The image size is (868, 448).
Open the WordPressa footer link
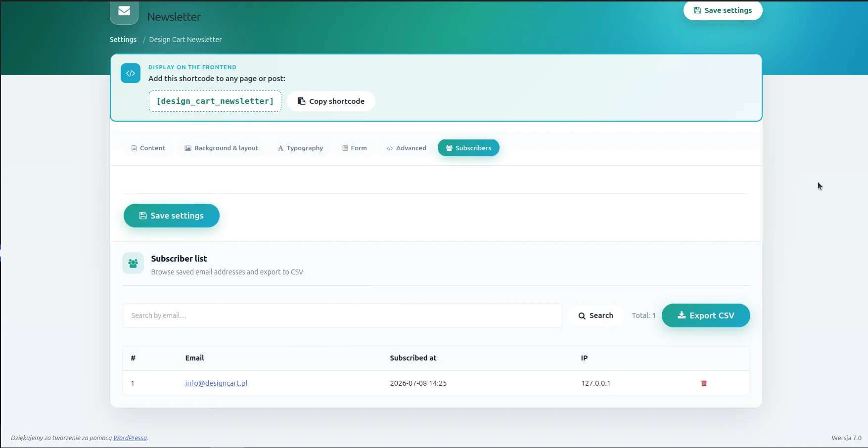pos(130,438)
